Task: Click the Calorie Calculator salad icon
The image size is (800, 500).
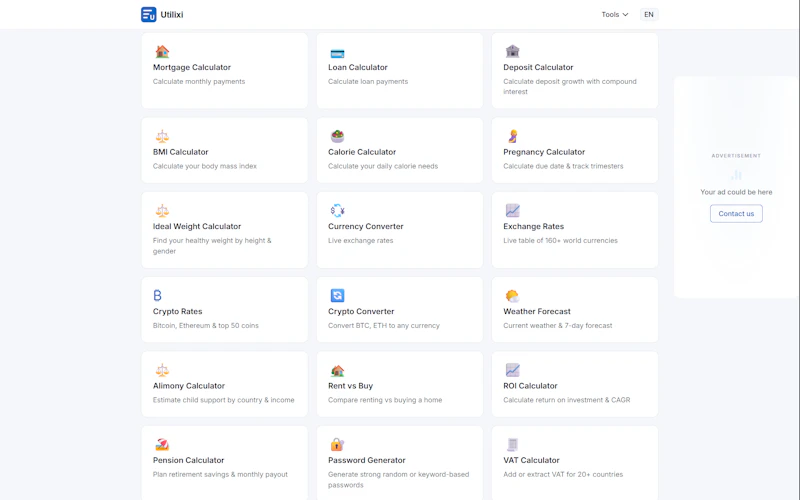Action: tap(337, 136)
